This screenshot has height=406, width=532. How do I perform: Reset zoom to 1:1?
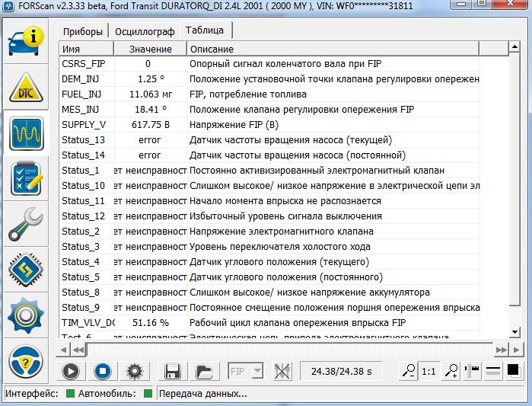click(428, 372)
